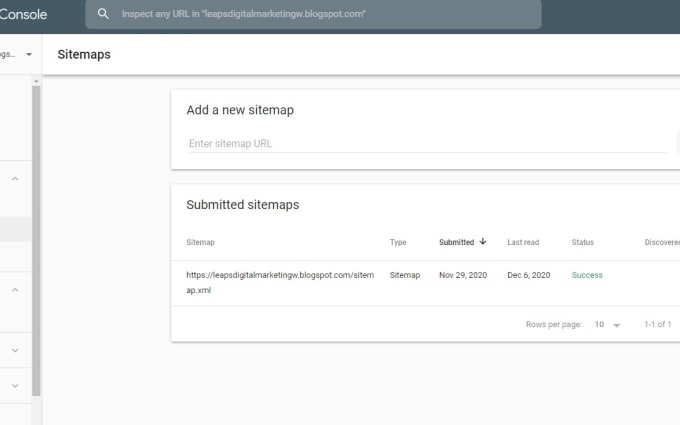680x425 pixels.
Task: Click the 1-1 of 1 pagination text
Action: [x=657, y=324]
